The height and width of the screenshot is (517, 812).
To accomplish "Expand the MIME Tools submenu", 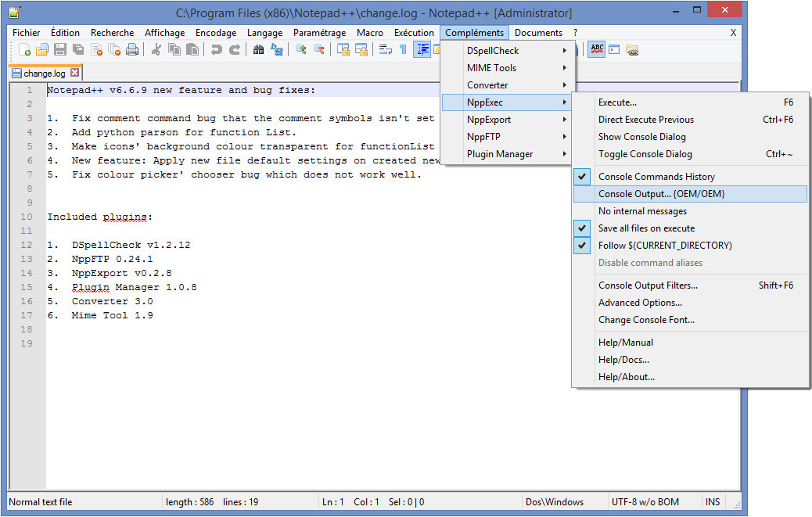I will coord(506,68).
